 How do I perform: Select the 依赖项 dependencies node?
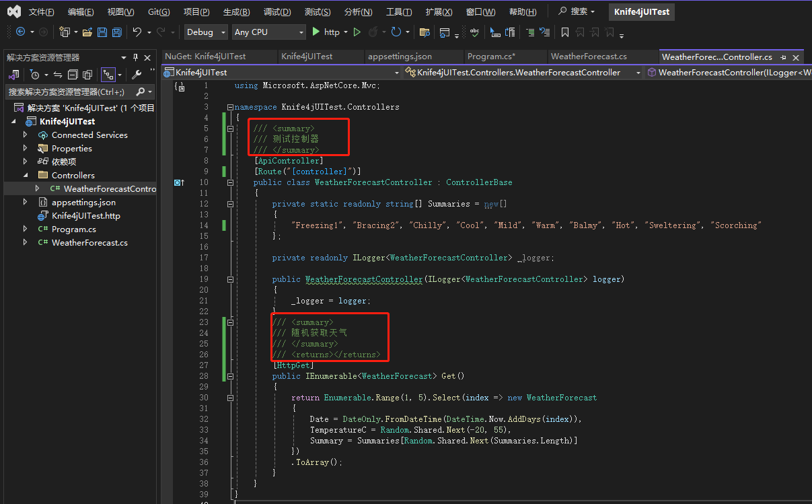(x=64, y=162)
